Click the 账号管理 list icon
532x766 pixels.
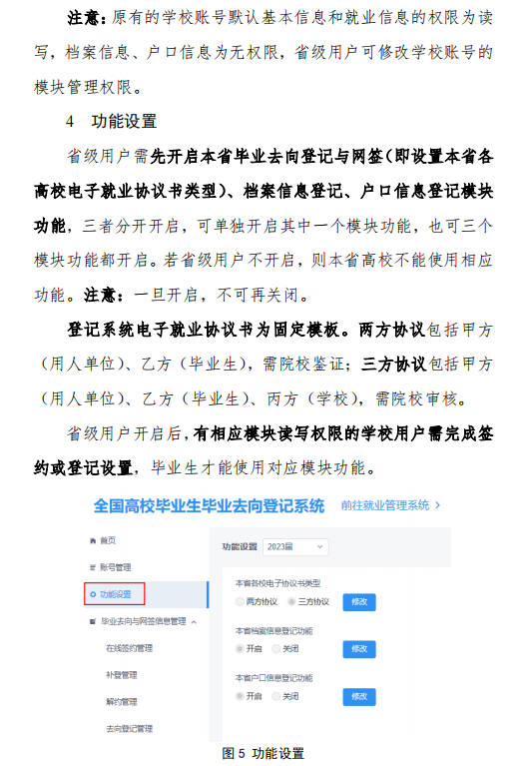pyautogui.click(x=93, y=567)
